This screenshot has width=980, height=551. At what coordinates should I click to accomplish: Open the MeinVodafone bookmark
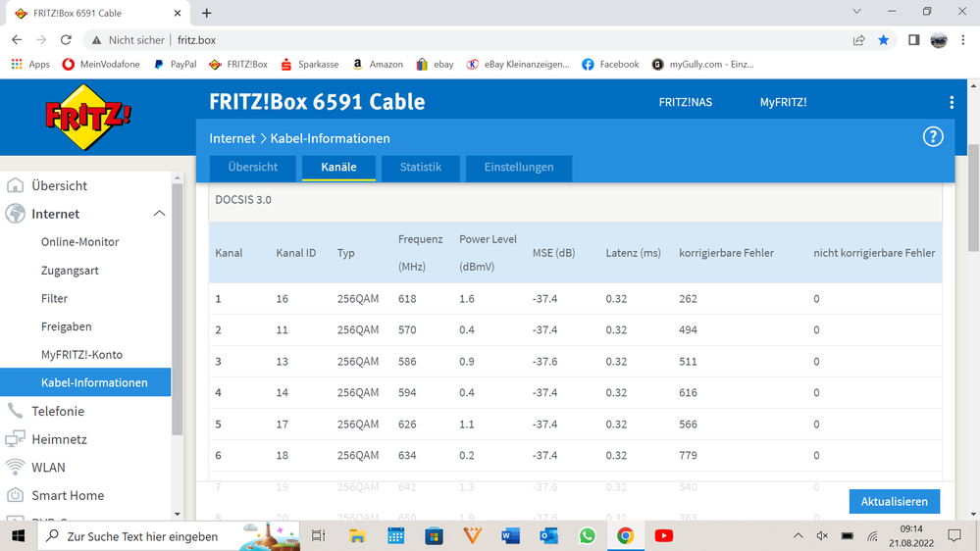[x=101, y=65]
